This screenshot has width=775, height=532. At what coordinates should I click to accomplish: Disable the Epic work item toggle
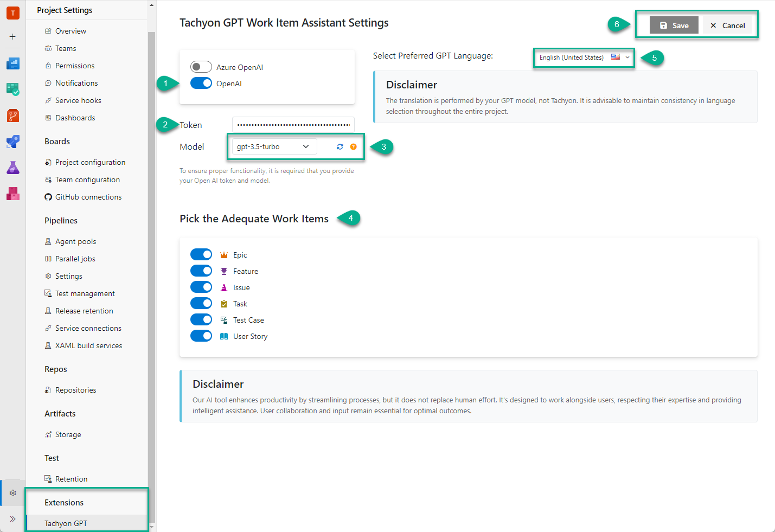click(x=201, y=254)
